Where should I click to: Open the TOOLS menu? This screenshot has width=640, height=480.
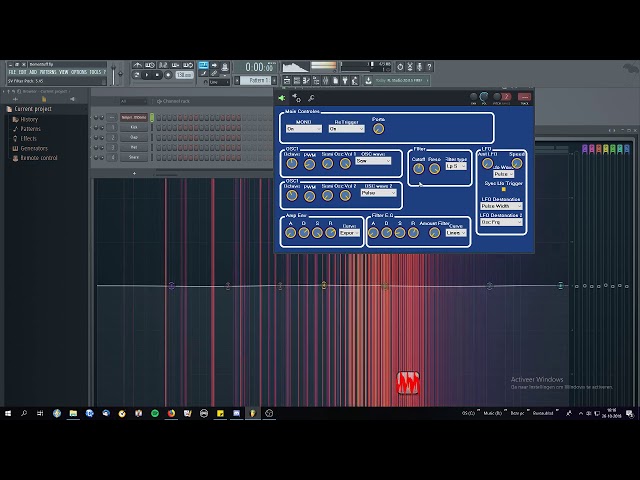[95, 72]
